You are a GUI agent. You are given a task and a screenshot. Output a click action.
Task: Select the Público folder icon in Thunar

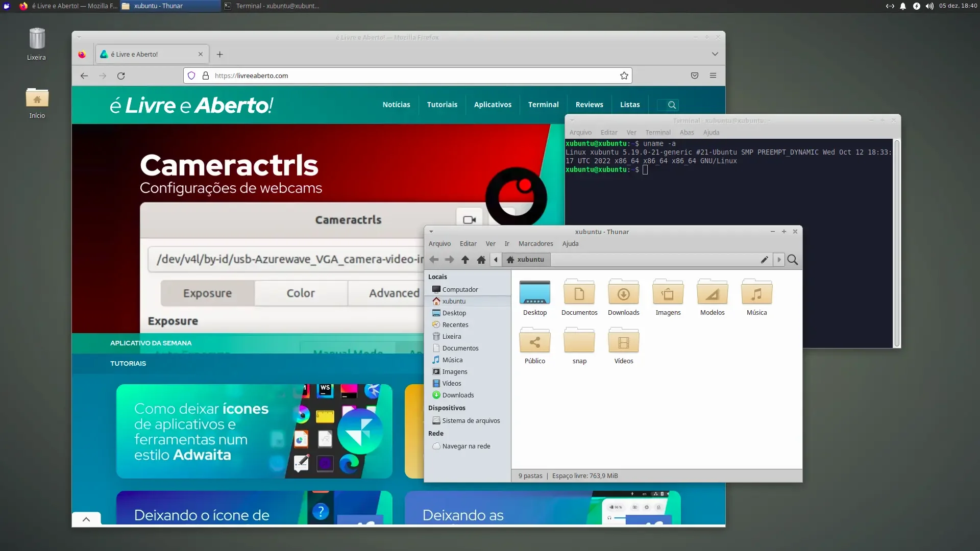point(534,341)
